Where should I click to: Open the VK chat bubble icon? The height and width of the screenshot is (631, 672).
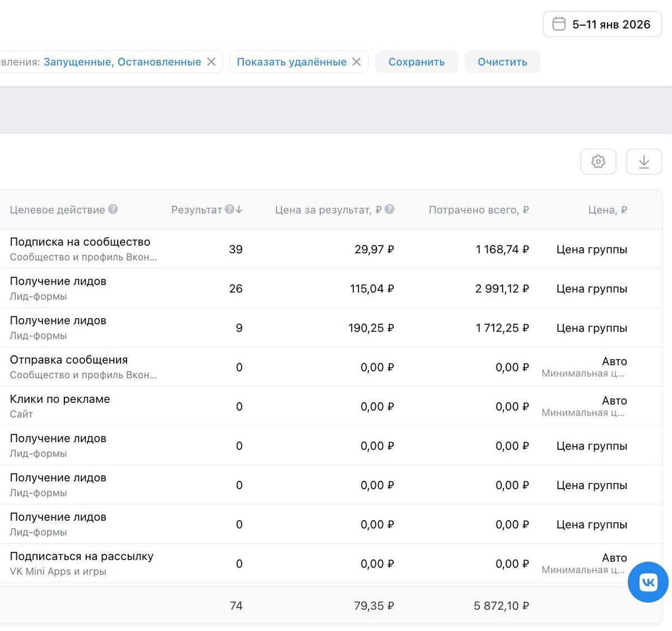(648, 582)
